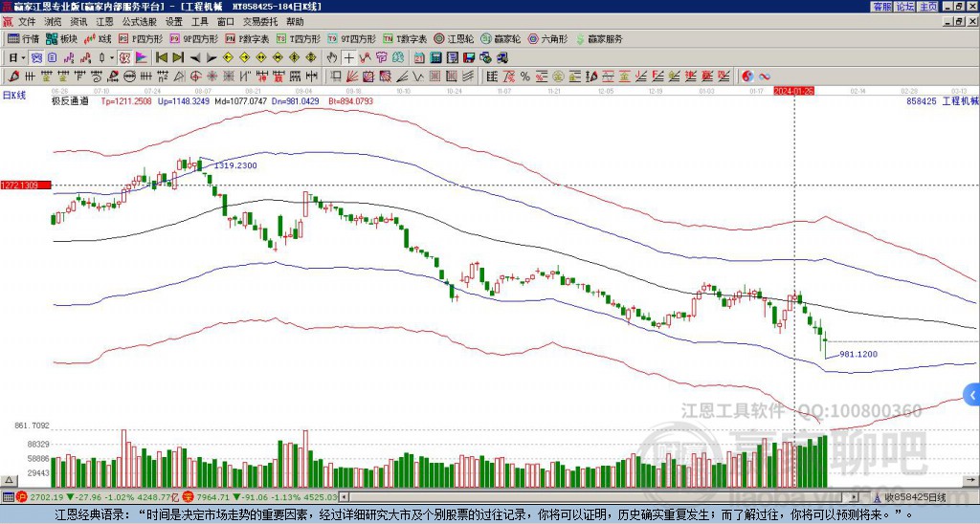The image size is (980, 524).
Task: Open the 帮助 menu
Action: click(x=295, y=22)
